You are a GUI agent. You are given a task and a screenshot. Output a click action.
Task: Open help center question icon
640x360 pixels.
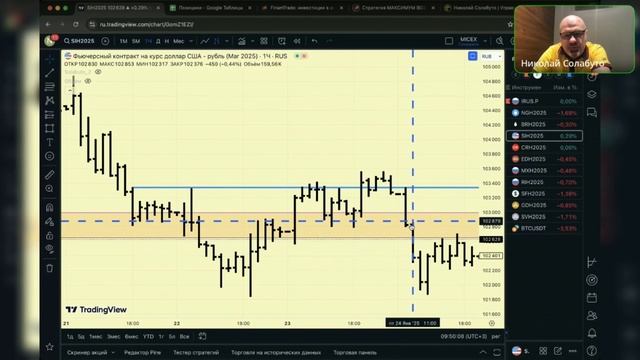coord(592,351)
